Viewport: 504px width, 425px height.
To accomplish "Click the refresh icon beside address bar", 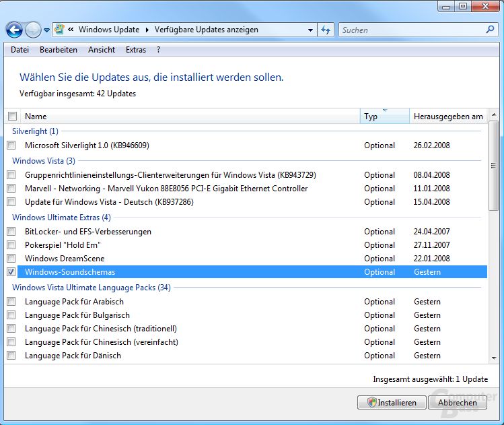I will [x=326, y=30].
